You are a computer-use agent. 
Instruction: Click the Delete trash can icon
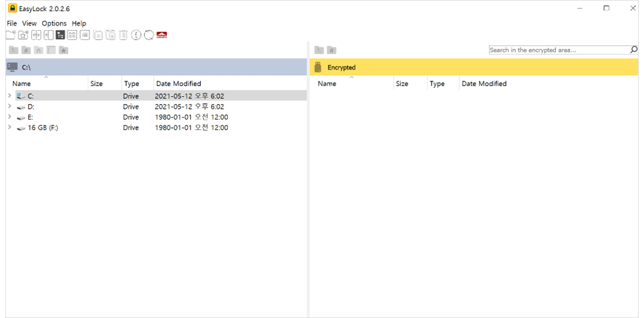tap(123, 35)
